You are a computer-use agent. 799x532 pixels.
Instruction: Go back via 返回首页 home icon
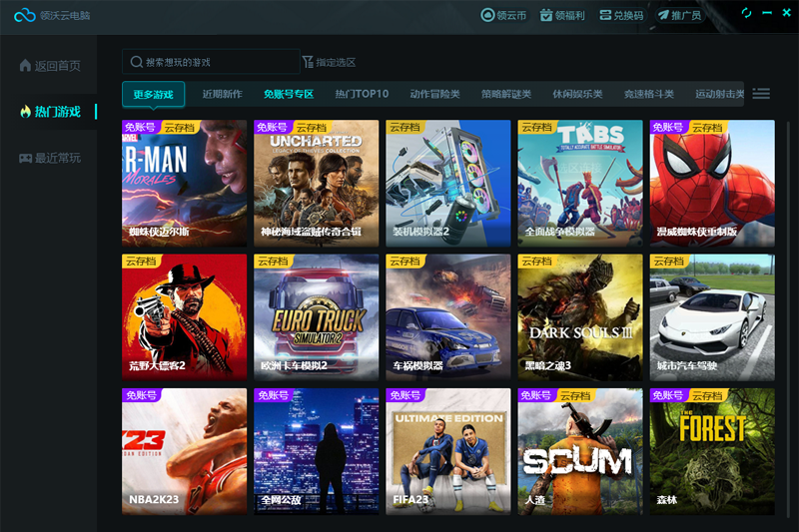pos(26,66)
